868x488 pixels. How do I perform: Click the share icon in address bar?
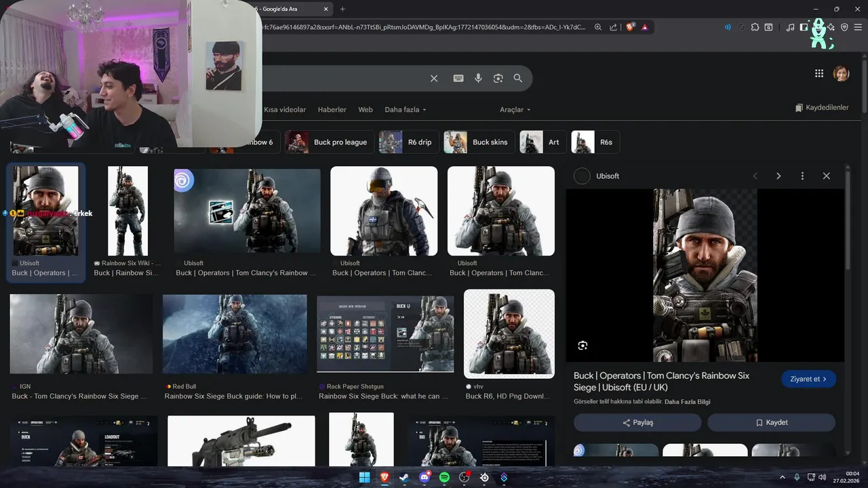[614, 28]
